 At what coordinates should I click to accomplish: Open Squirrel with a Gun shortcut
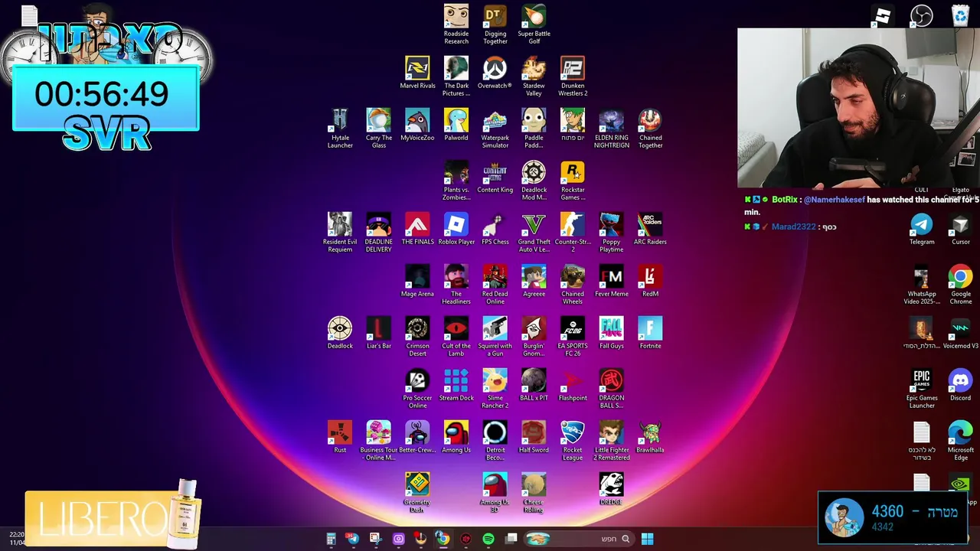(495, 337)
